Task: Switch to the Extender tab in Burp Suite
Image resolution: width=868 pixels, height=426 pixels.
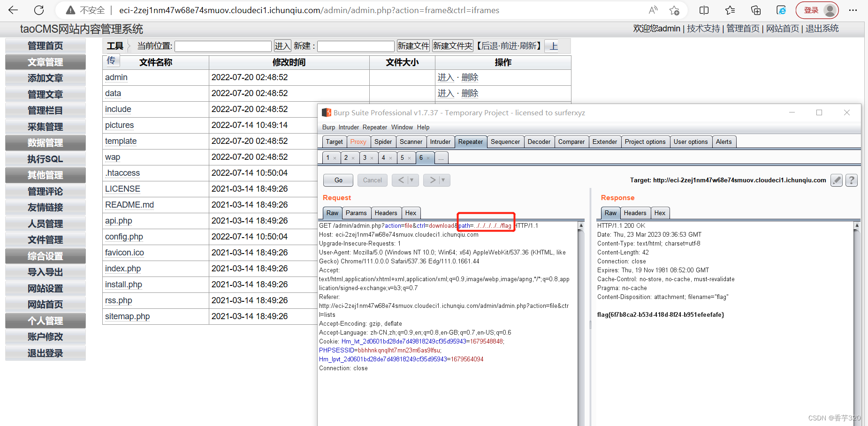Action: (605, 142)
